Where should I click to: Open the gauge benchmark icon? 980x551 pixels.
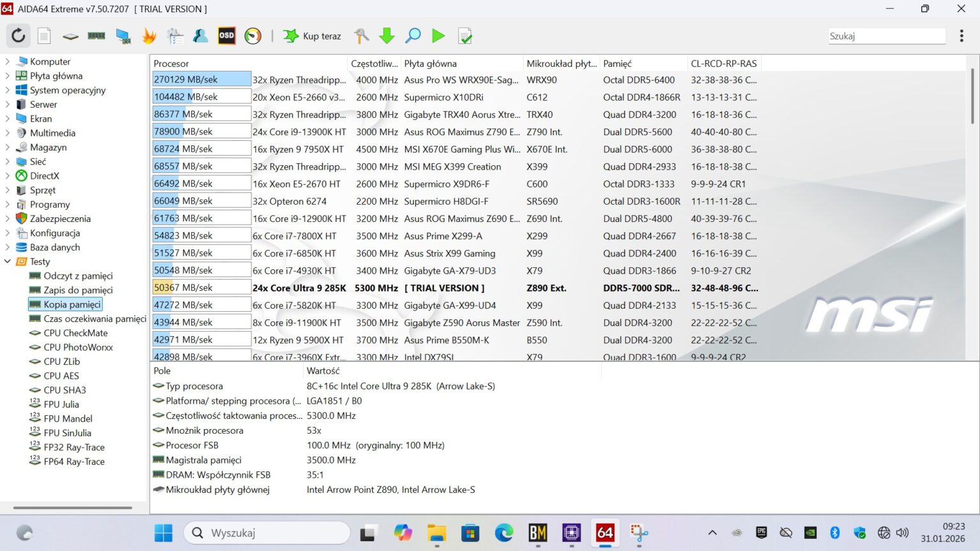click(253, 36)
